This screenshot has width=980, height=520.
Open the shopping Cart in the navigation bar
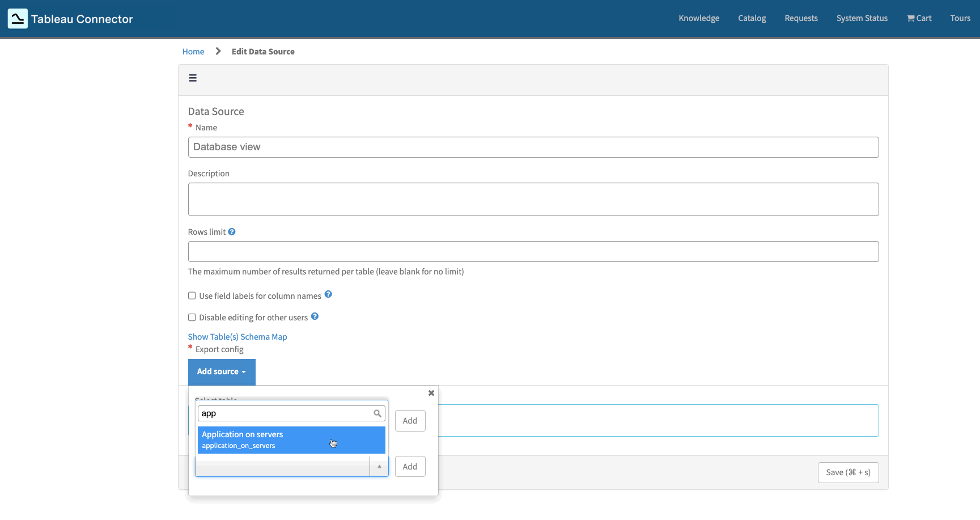(918, 18)
